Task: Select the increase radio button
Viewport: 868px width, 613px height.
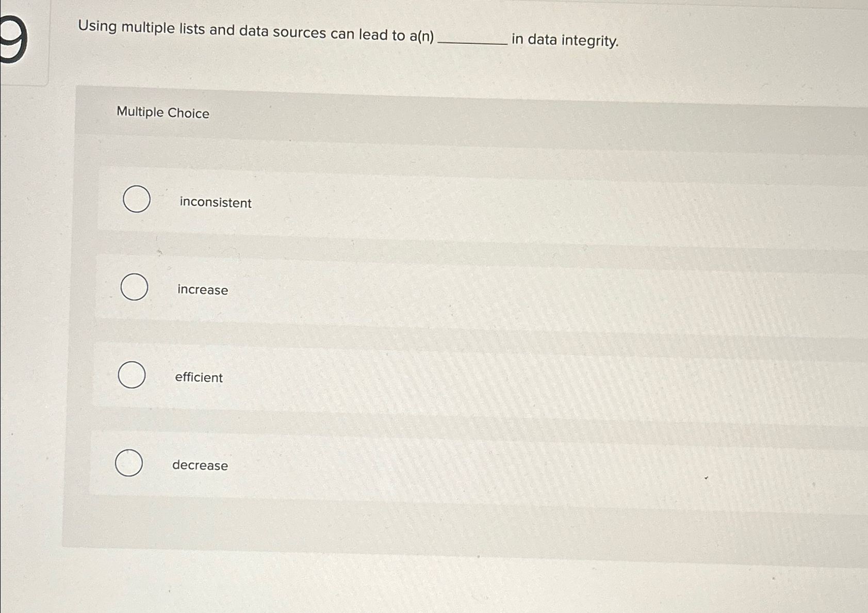Action: (x=134, y=287)
